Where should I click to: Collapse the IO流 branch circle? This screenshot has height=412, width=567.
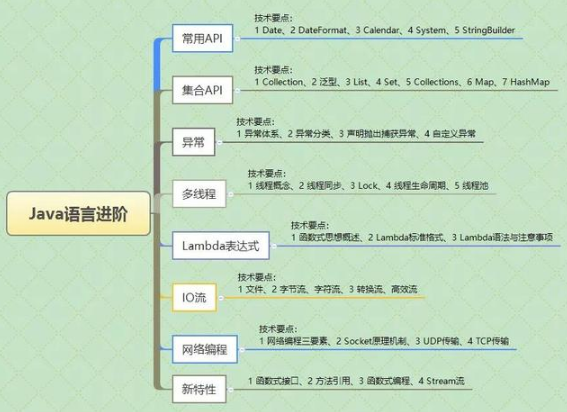click(221, 298)
